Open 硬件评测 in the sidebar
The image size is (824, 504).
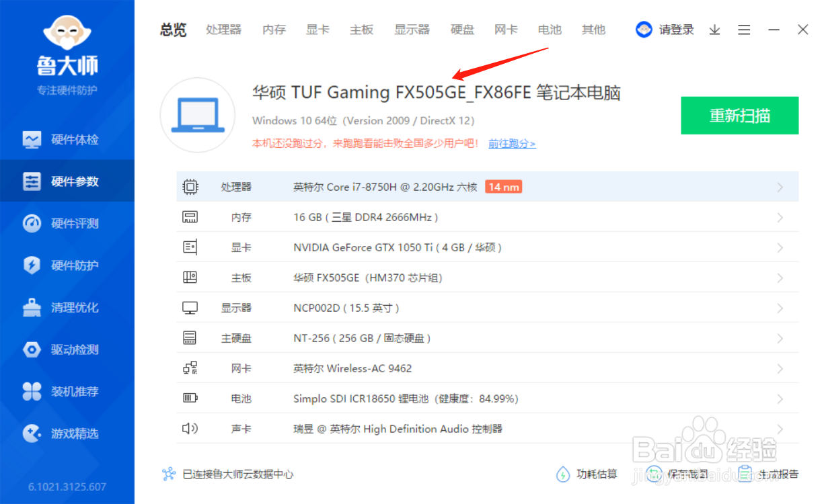pyautogui.click(x=67, y=224)
